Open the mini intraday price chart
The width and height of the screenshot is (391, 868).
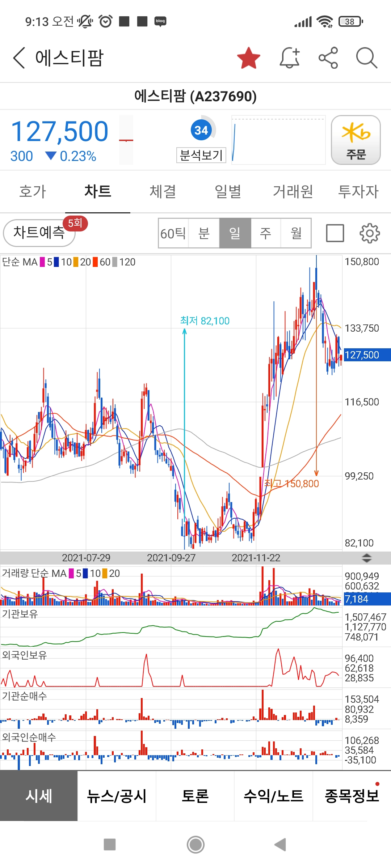pyautogui.click(x=278, y=140)
